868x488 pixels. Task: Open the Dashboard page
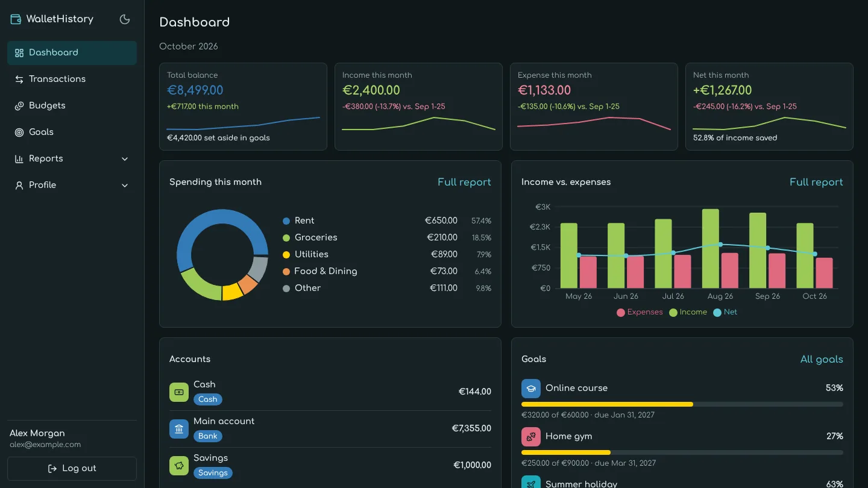pyautogui.click(x=72, y=53)
